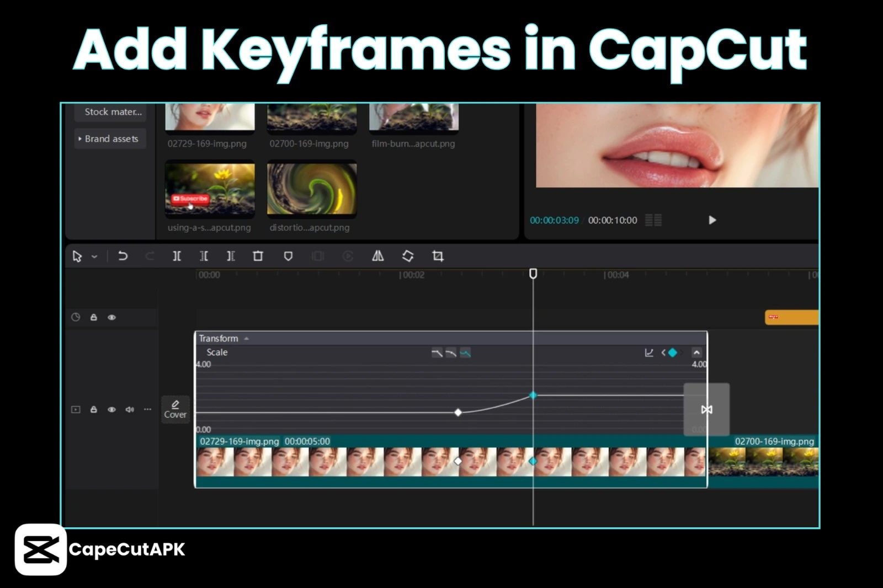Image resolution: width=883 pixels, height=588 pixels.
Task: Select the yellow flower Subscribe thumbnail
Action: tap(210, 189)
